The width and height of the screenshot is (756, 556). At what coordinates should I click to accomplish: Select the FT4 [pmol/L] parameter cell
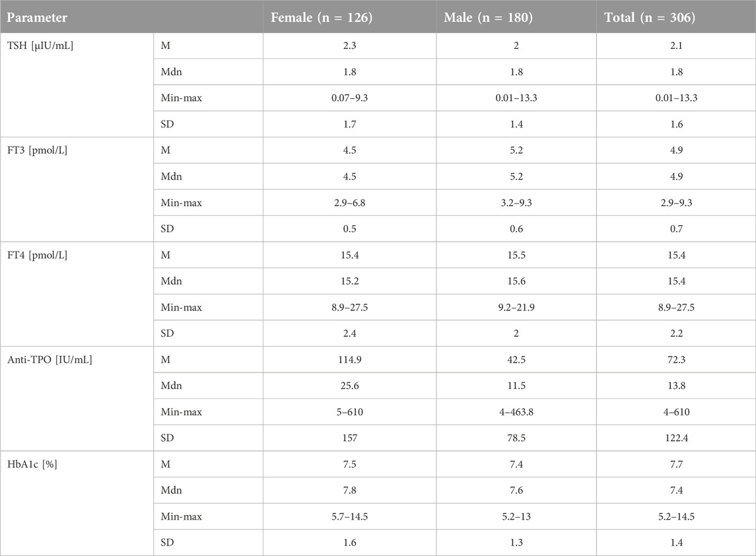click(37, 255)
